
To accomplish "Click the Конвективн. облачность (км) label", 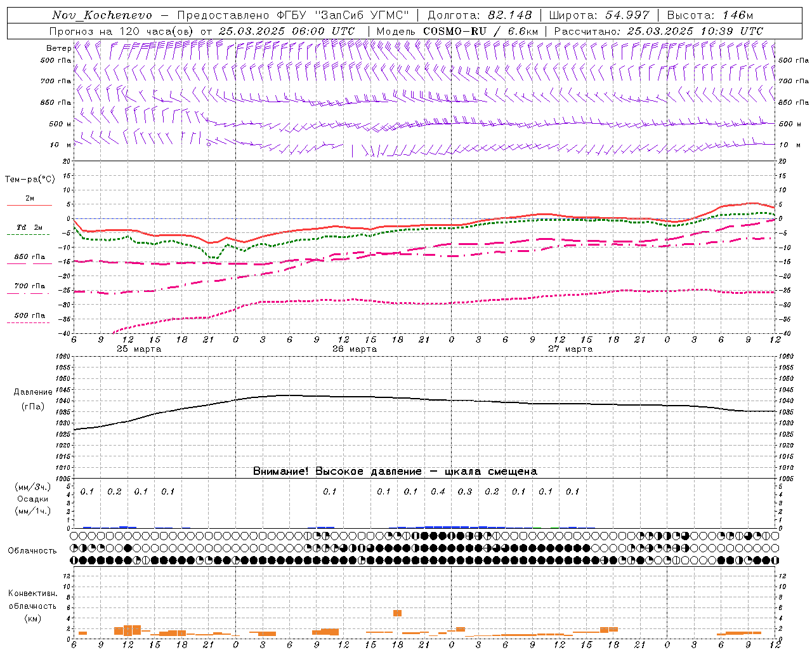I will click(32, 606).
